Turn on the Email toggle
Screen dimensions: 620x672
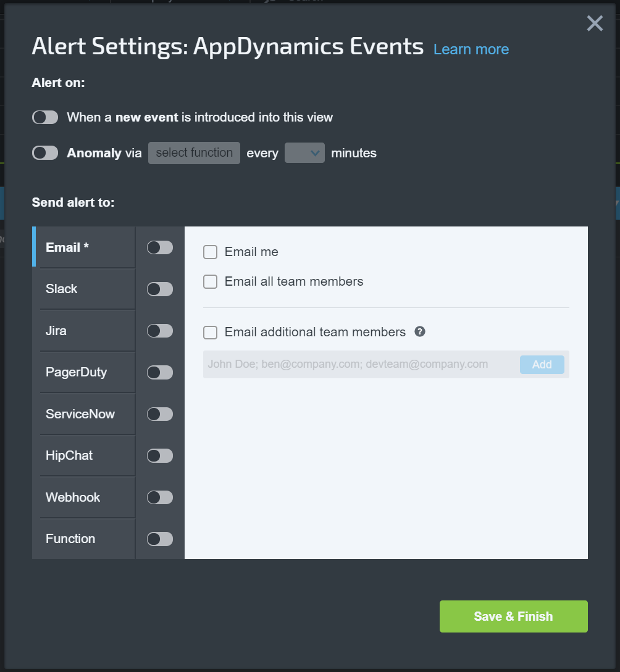point(160,247)
